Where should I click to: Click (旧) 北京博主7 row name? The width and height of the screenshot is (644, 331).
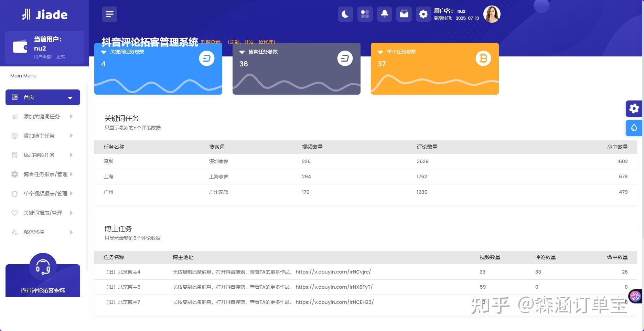click(x=122, y=302)
